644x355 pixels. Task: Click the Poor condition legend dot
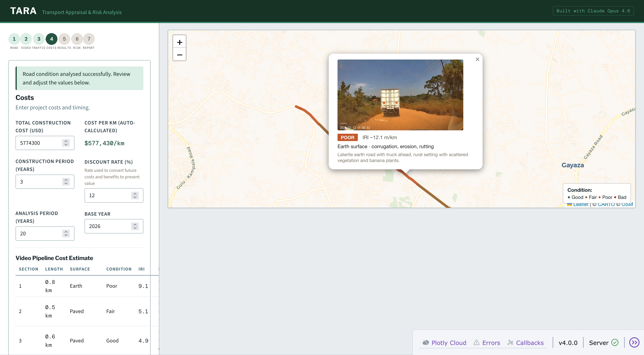click(600, 197)
